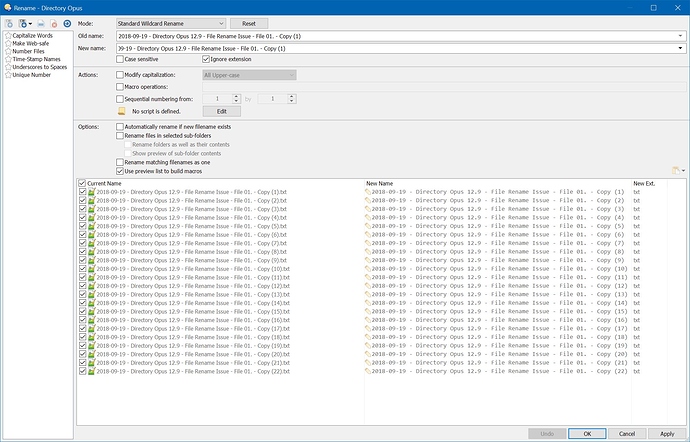Click the tag icon before new name Copy (21)
The image size is (690, 442).
[368, 363]
